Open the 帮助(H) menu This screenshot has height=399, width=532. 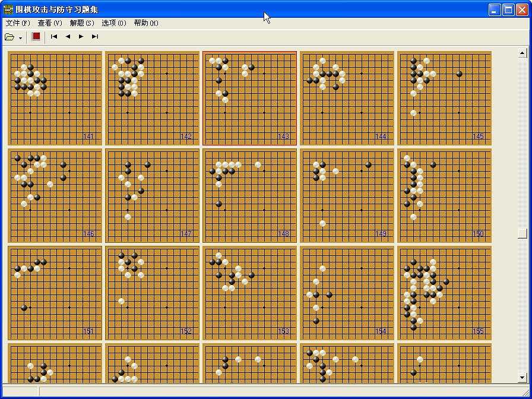click(146, 23)
